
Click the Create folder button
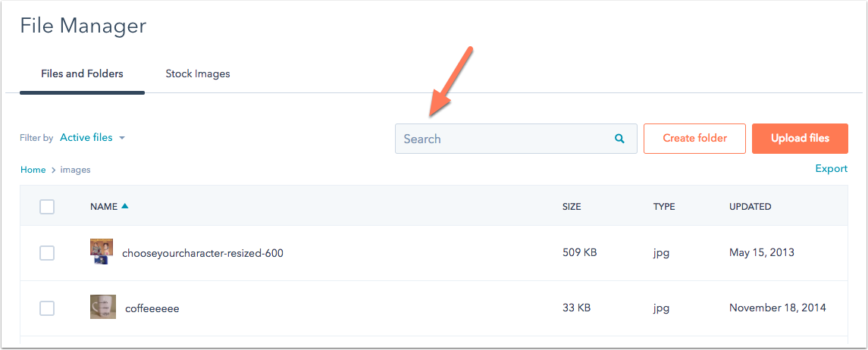pos(694,138)
